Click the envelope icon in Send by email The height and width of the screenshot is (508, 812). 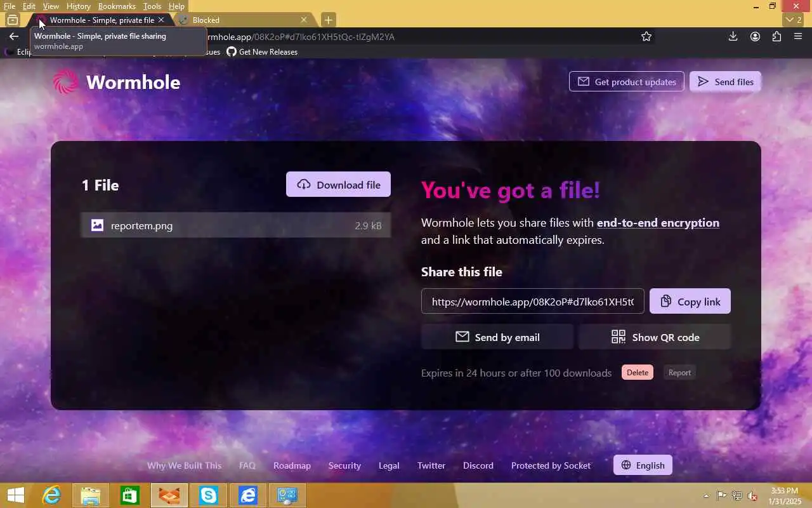(x=462, y=337)
